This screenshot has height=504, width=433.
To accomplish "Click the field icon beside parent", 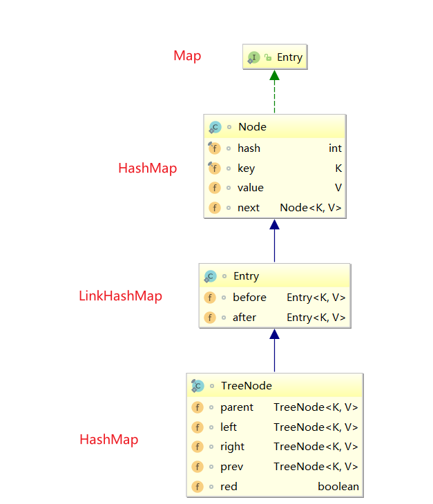I will [x=198, y=407].
